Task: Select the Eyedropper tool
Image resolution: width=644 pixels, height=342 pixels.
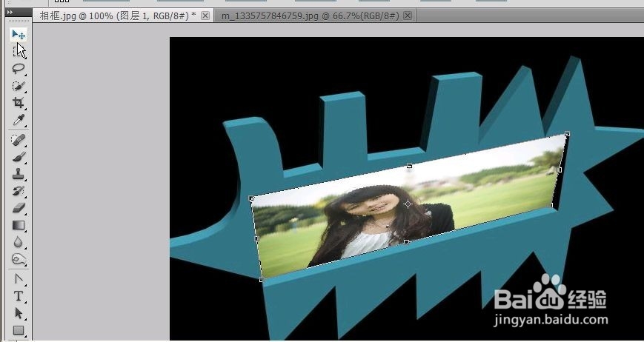Action: [x=19, y=120]
